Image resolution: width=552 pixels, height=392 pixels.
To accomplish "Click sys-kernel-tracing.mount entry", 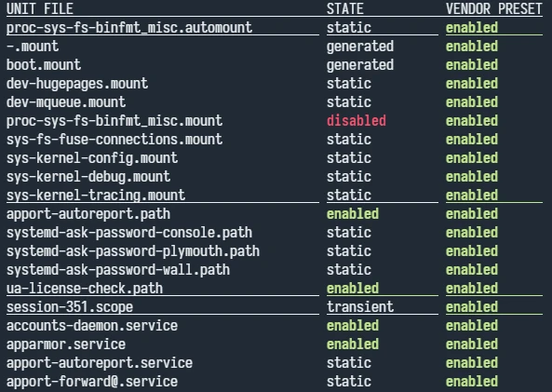I will pos(96,196).
